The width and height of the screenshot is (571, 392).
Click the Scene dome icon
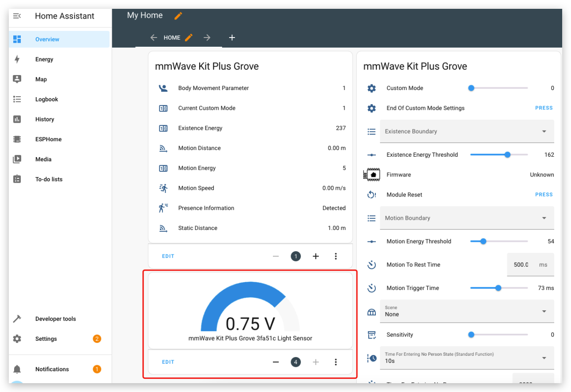pyautogui.click(x=372, y=312)
